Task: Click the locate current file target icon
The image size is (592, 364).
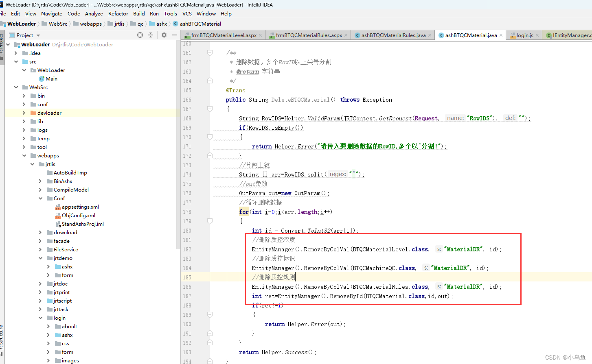Action: pyautogui.click(x=140, y=35)
